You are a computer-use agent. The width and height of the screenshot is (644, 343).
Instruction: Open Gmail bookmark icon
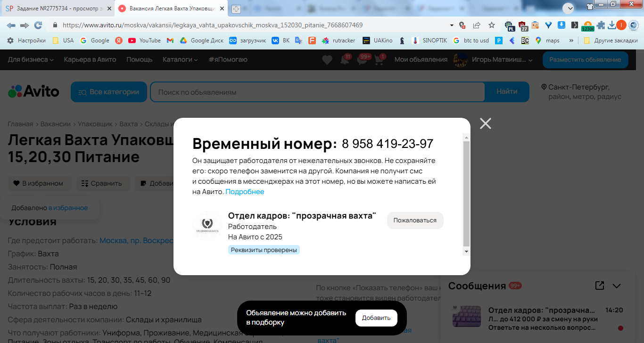(170, 41)
